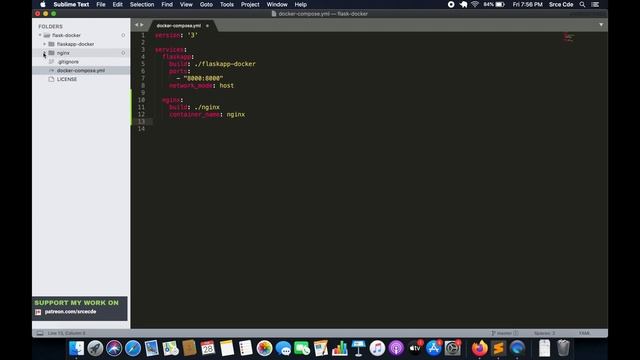The height and width of the screenshot is (360, 640).
Task: Click the git branch master indicator
Action: tap(505, 333)
